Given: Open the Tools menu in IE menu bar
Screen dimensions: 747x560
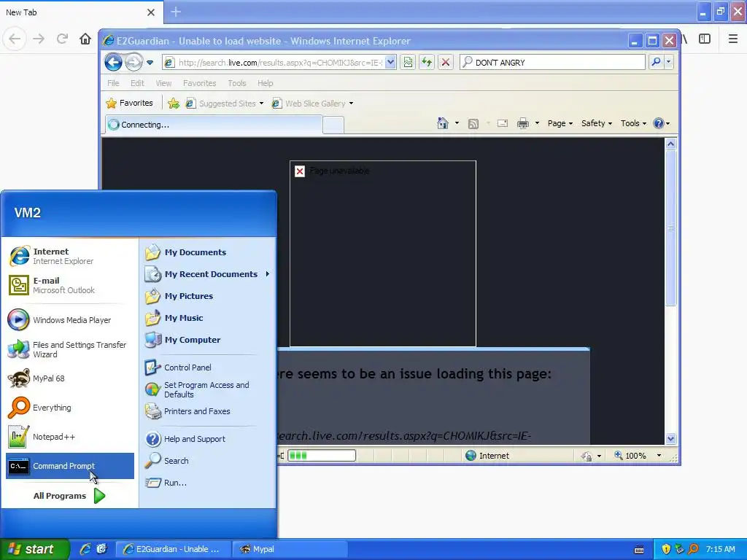Looking at the screenshot, I should [237, 83].
